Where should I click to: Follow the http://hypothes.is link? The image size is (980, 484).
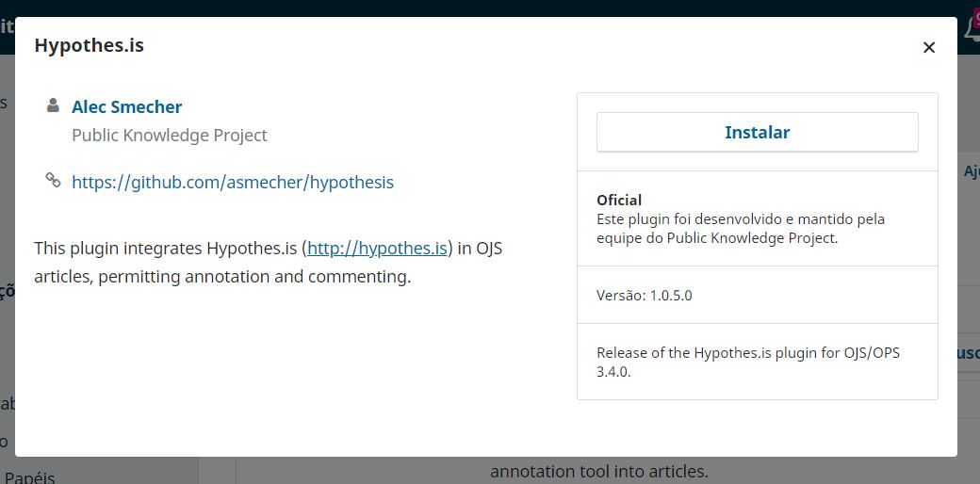pyautogui.click(x=378, y=249)
